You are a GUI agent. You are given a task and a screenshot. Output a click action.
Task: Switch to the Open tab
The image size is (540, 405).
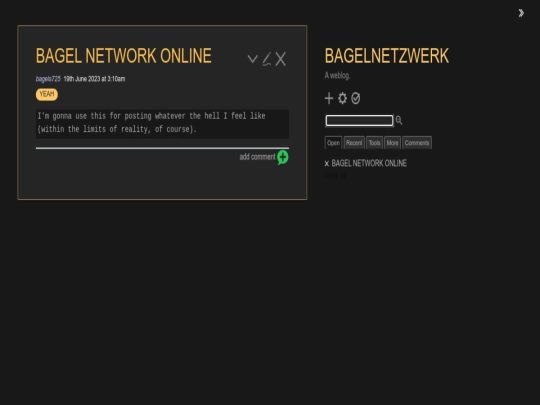(x=333, y=143)
